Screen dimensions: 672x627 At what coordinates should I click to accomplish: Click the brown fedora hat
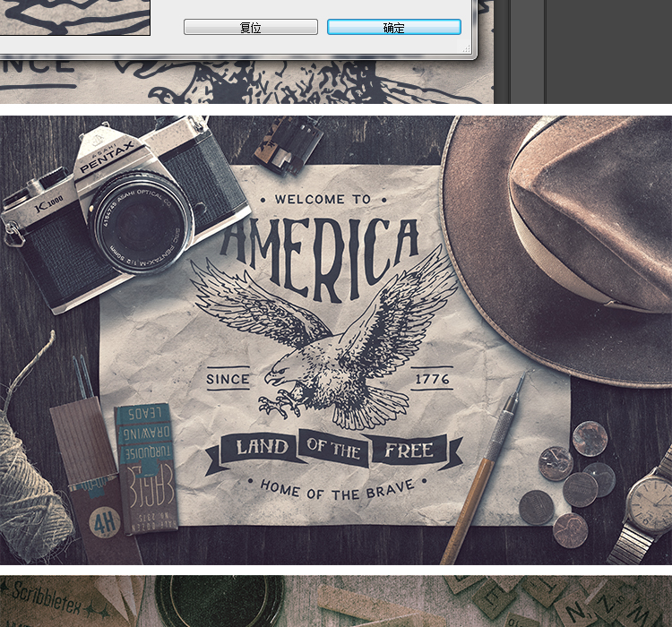pyautogui.click(x=564, y=233)
